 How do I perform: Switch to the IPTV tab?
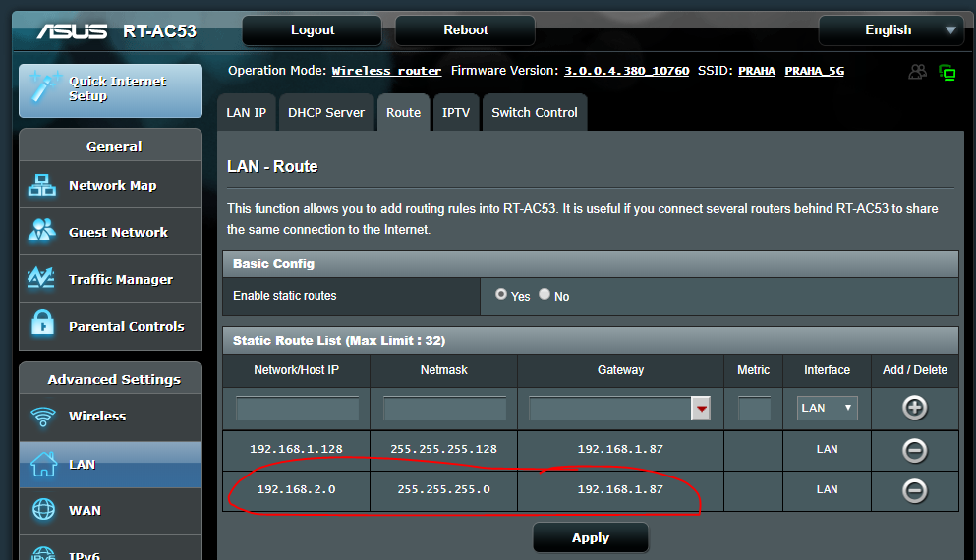coord(456,113)
